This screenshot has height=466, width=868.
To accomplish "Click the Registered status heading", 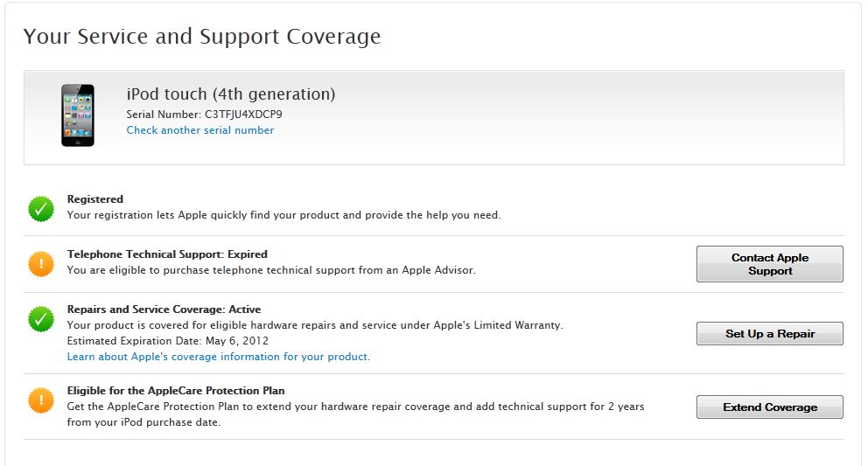I will (x=95, y=199).
